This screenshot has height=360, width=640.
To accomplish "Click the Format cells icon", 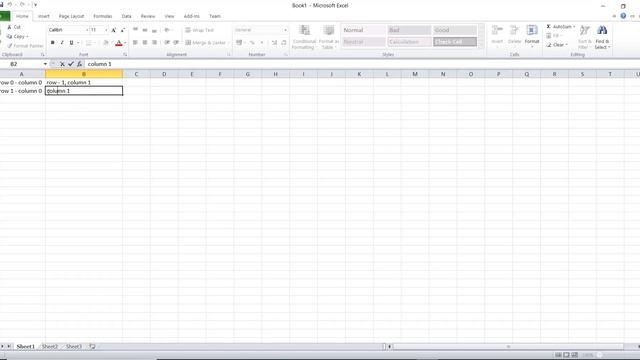I will pyautogui.click(x=532, y=31).
